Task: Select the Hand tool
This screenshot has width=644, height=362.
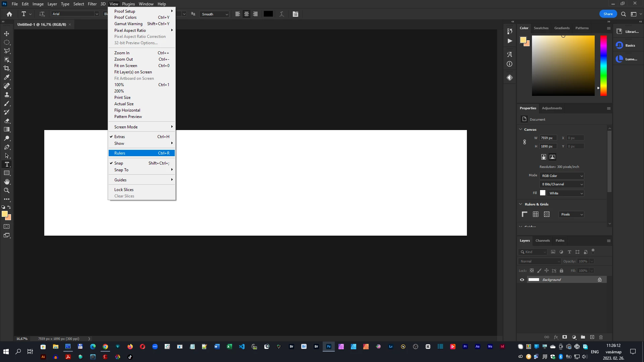Action: pyautogui.click(x=7, y=182)
